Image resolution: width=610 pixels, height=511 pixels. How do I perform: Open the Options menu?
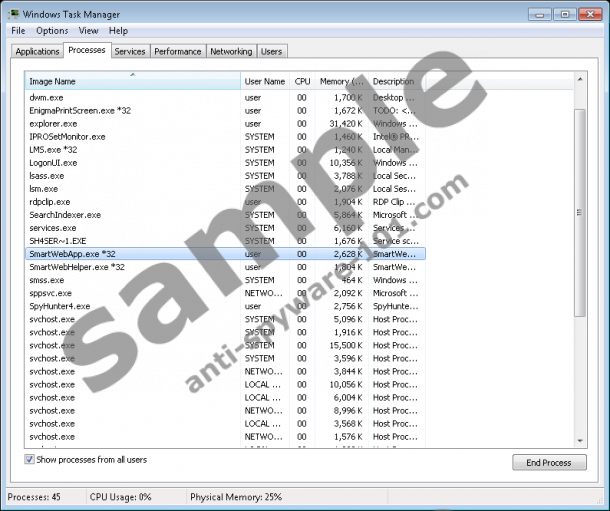pyautogui.click(x=52, y=31)
